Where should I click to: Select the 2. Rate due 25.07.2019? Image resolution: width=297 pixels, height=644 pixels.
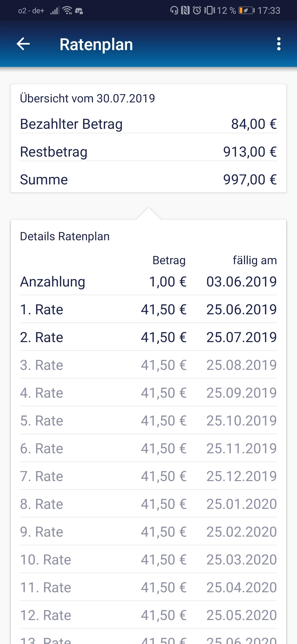148,337
